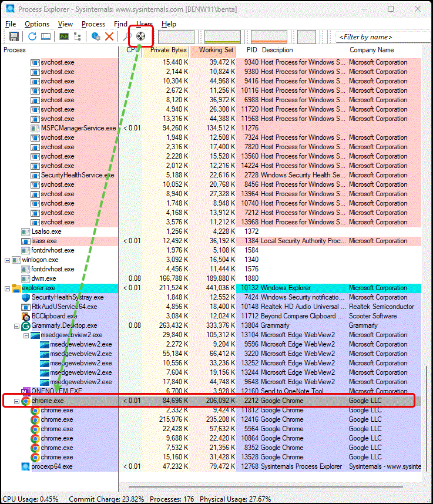Sort by the Working Set column header
The height and width of the screenshot is (504, 433).
click(x=213, y=50)
